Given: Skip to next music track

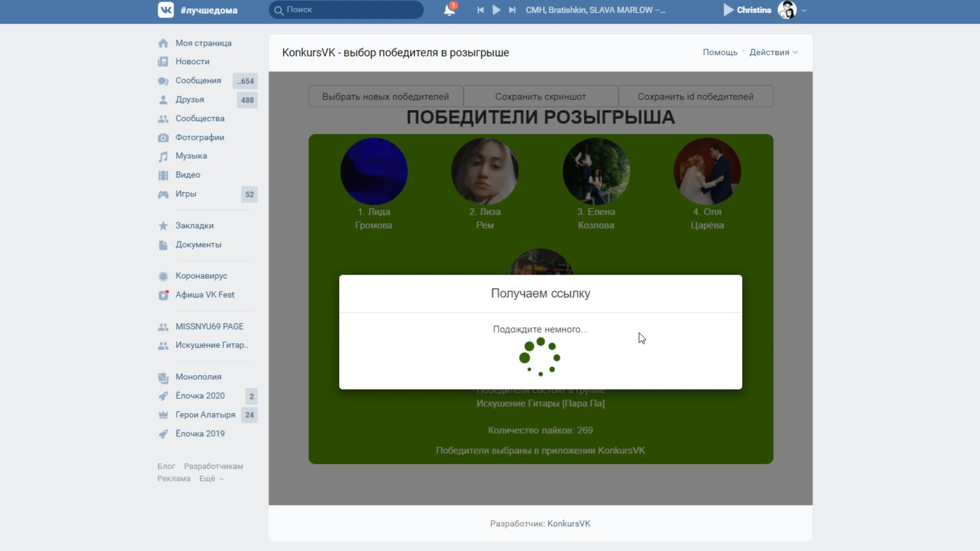Looking at the screenshot, I should tap(512, 10).
